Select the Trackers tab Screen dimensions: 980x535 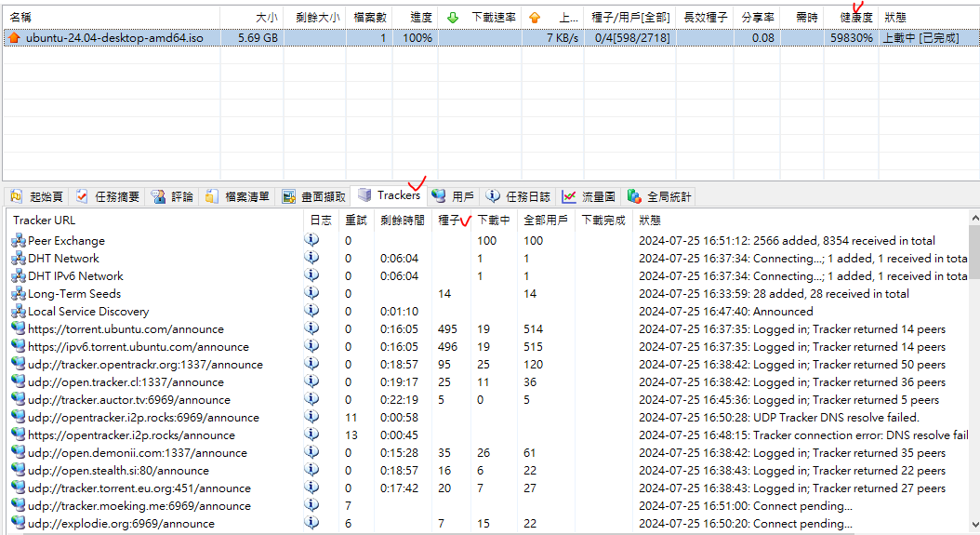click(x=389, y=195)
